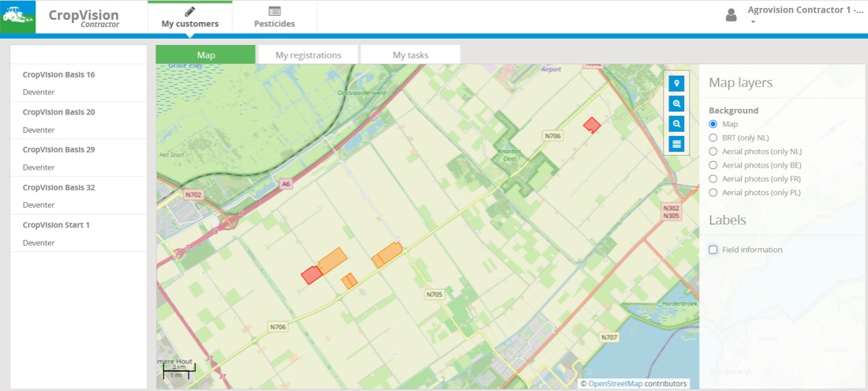This screenshot has width=868, height=391.
Task: Click the red field near Knarbos Oost
Action: coord(592,125)
